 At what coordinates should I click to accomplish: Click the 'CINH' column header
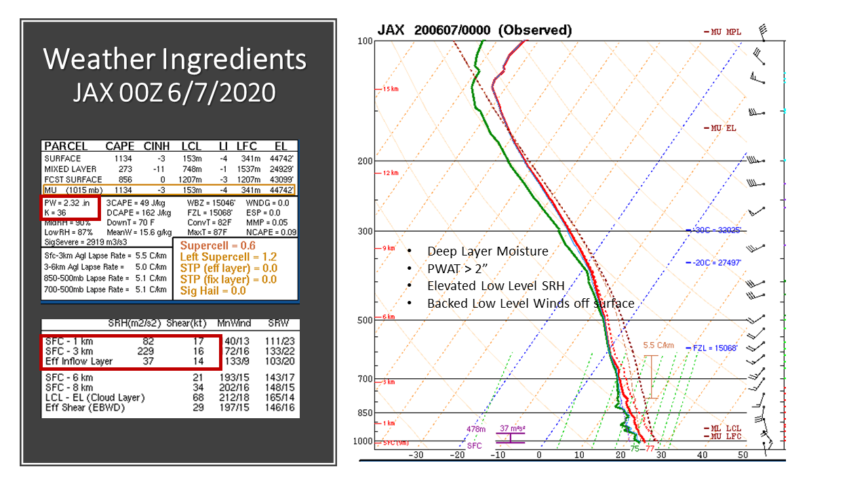pyautogui.click(x=157, y=146)
